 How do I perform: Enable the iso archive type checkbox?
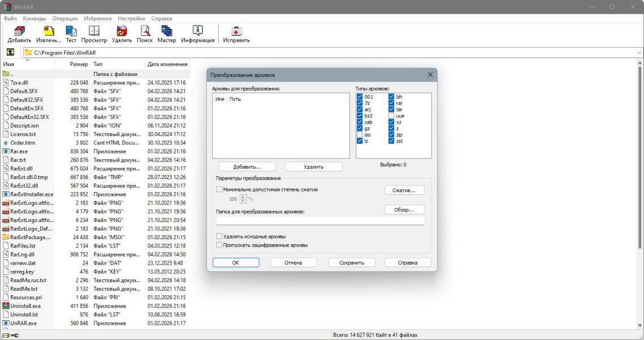[x=360, y=135]
